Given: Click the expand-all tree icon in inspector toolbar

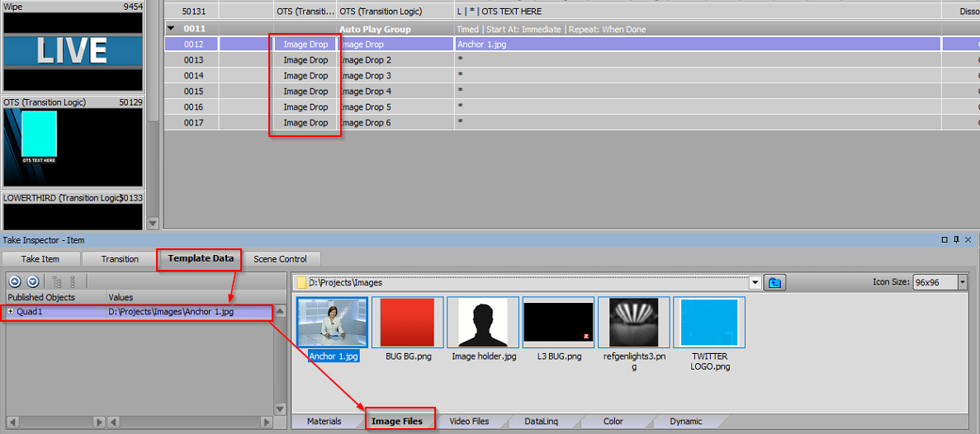Looking at the screenshot, I should coord(57,281).
